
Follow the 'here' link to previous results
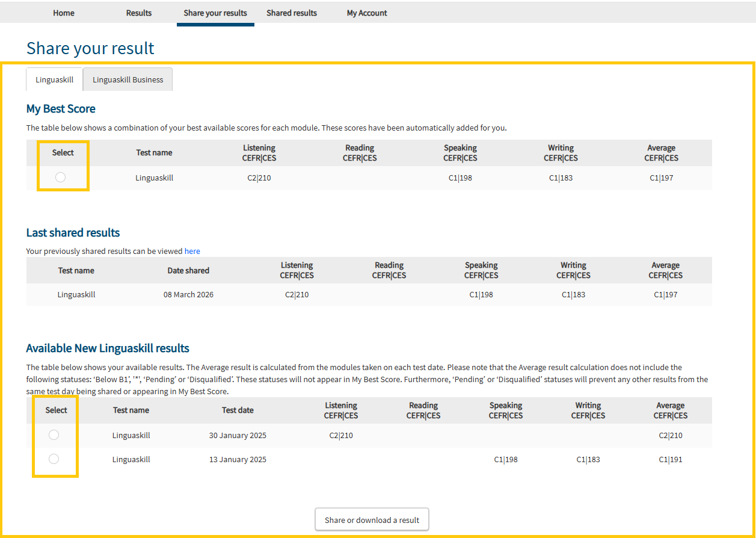[192, 251]
